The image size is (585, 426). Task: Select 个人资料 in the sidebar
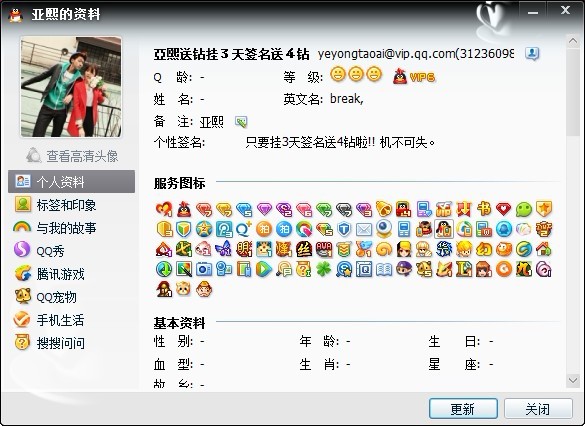tap(72, 182)
